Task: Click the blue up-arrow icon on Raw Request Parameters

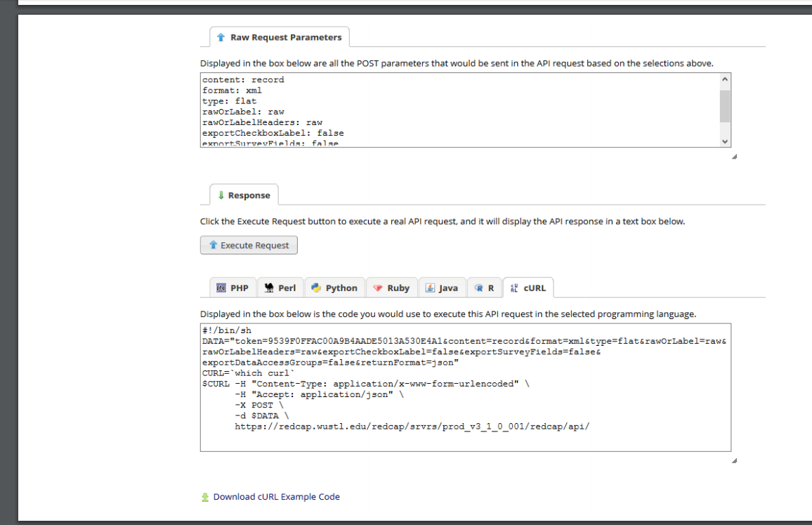Action: (220, 37)
